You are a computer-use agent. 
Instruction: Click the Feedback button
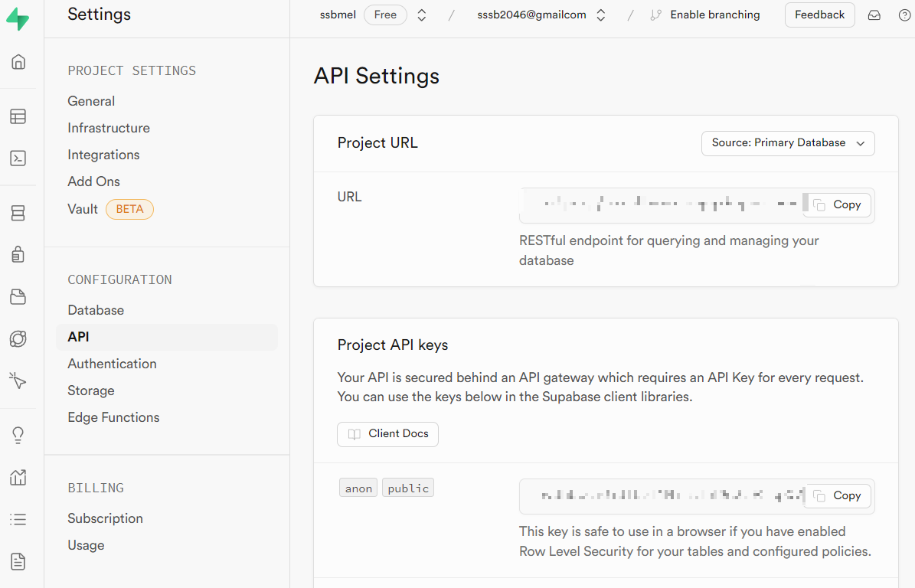[x=819, y=15]
